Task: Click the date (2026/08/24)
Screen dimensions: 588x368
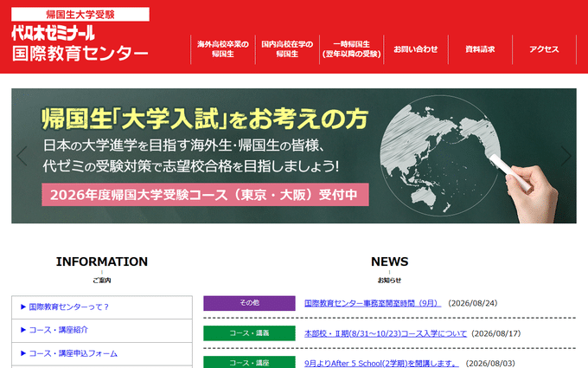Action: [x=472, y=303]
